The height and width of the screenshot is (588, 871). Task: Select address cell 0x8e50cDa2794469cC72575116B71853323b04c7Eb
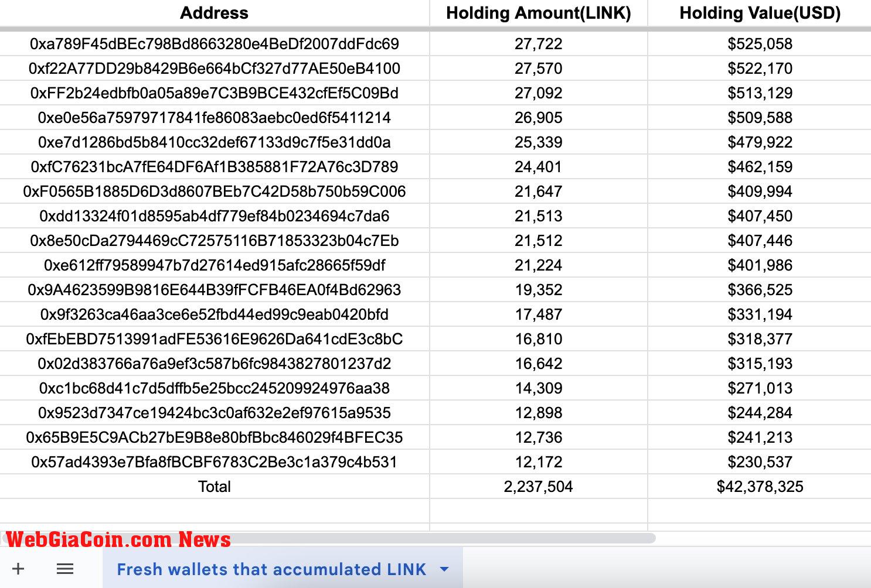coord(215,241)
